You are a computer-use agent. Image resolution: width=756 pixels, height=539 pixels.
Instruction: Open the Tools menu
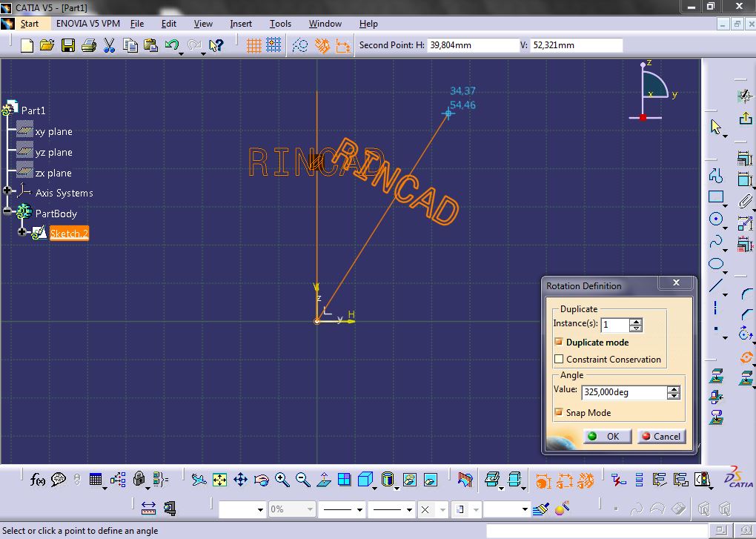pyautogui.click(x=280, y=23)
